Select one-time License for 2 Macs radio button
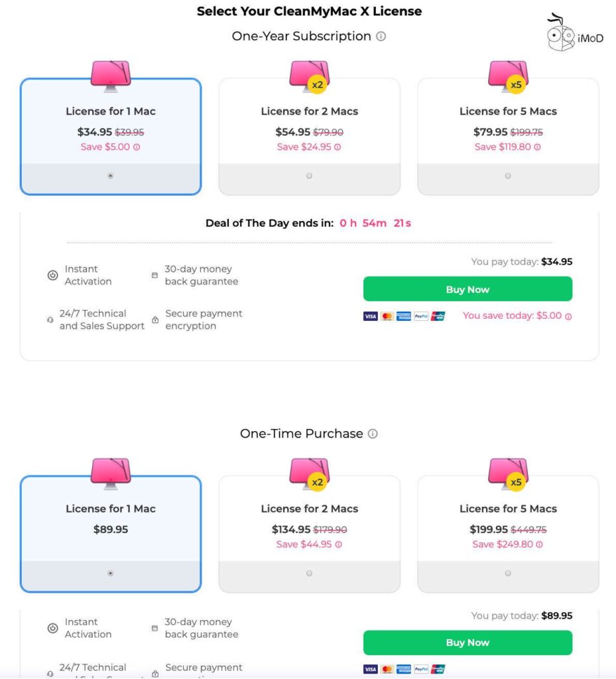 (x=309, y=573)
